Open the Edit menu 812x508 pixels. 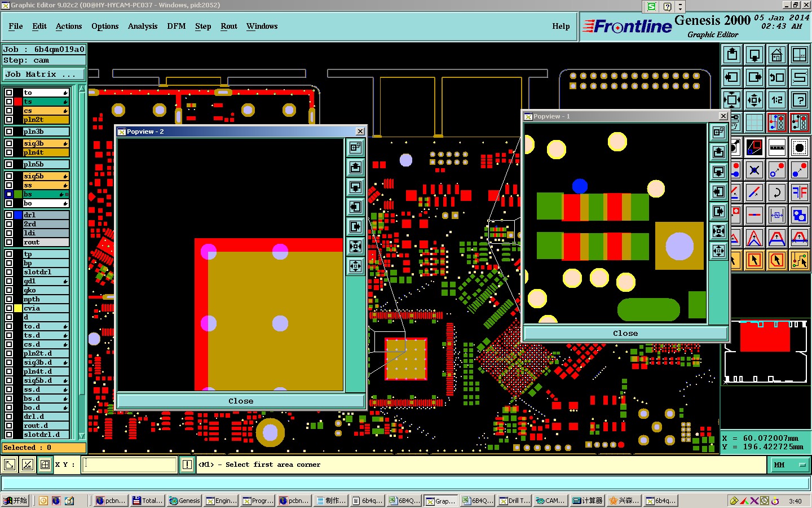click(x=39, y=26)
